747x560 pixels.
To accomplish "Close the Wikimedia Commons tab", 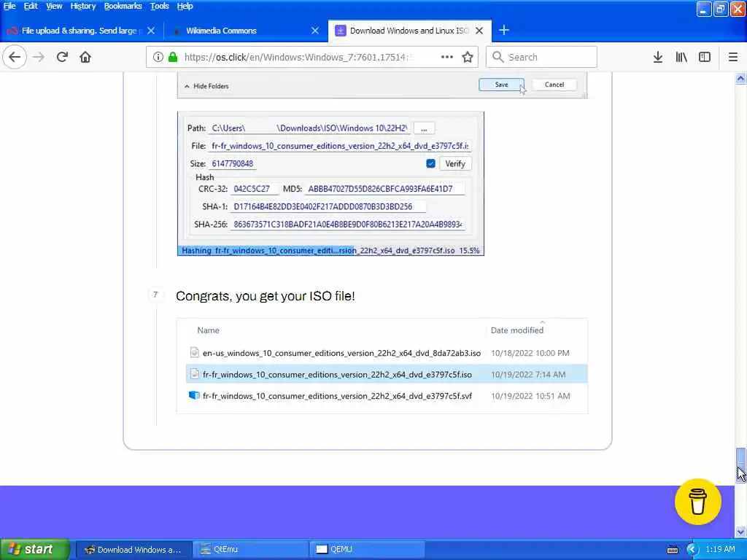I will click(315, 31).
